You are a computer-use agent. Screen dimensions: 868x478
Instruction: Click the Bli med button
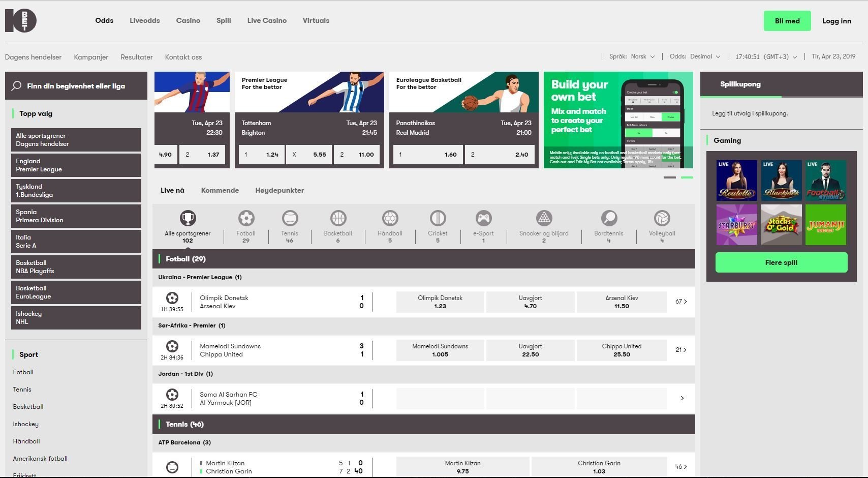point(787,21)
